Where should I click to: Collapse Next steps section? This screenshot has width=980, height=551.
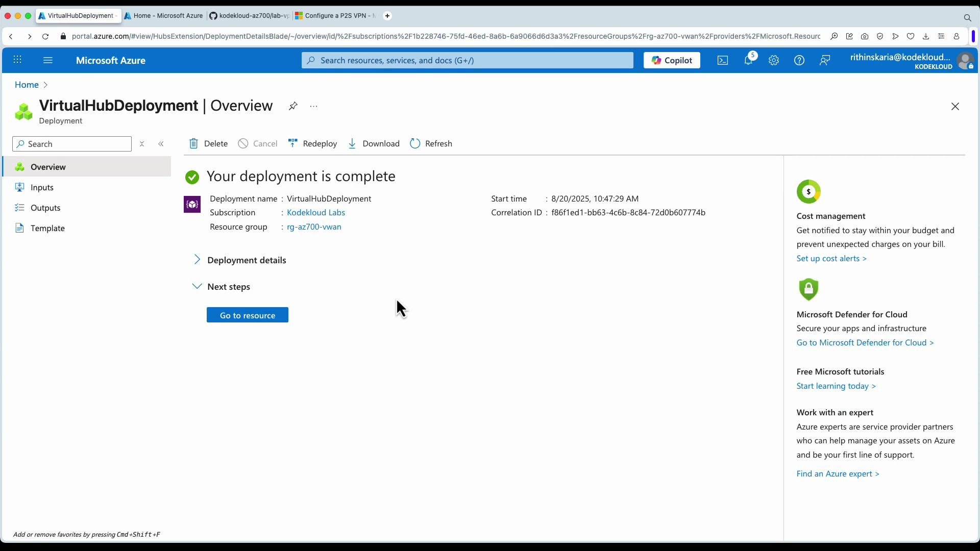tap(222, 286)
